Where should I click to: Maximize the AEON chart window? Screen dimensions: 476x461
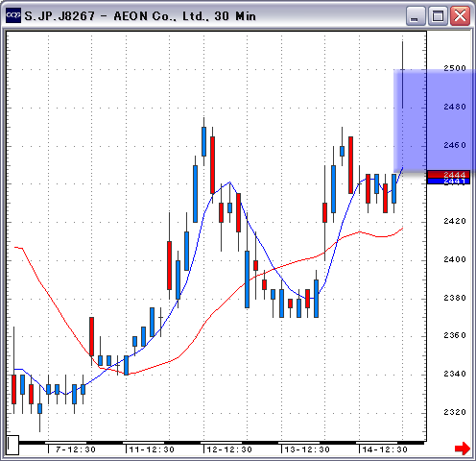click(x=438, y=15)
